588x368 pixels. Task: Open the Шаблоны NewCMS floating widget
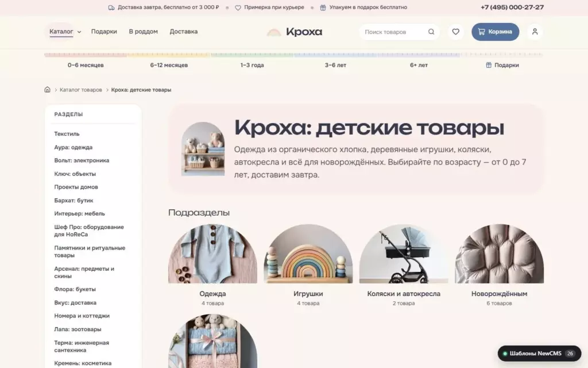[539, 354]
